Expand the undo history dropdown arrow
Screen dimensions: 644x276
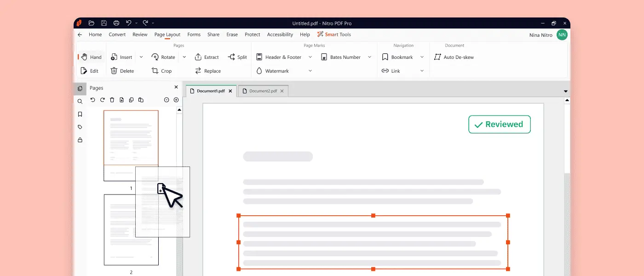136,23
